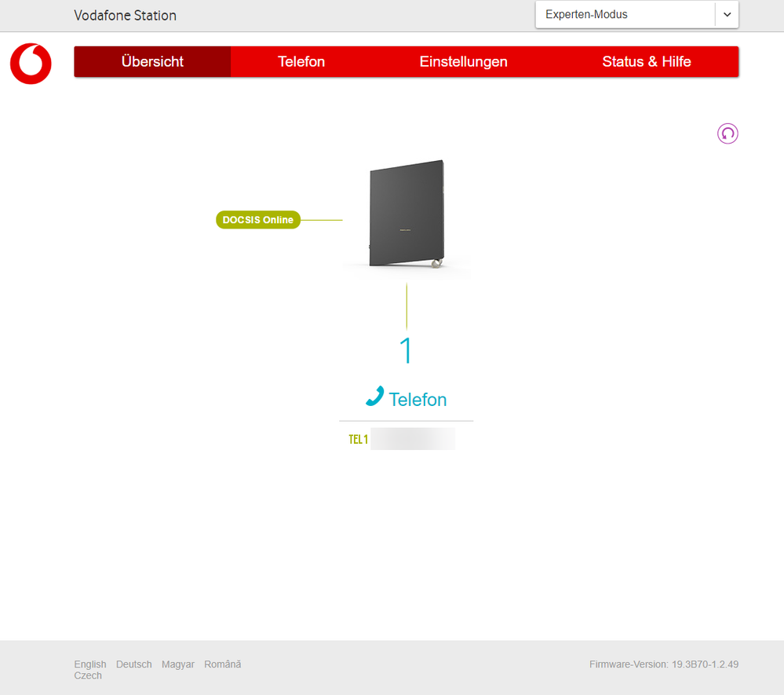Click the Firmware-Version text in footer
Screen dimensions: 784x695
663,664
